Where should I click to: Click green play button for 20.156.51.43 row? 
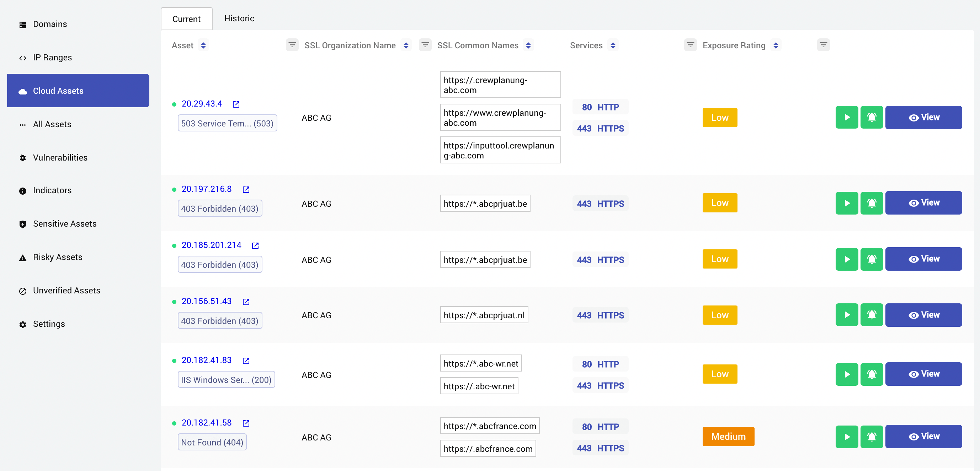846,315
